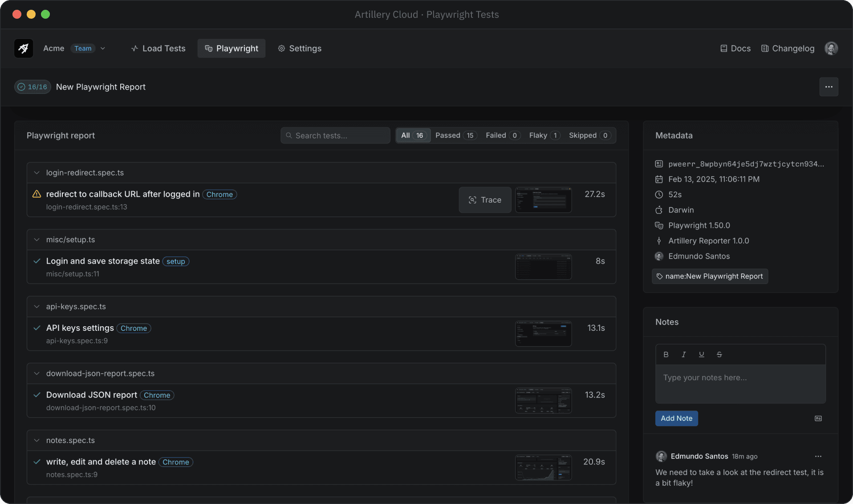Toggle underline formatting in notes editor

coord(701,354)
